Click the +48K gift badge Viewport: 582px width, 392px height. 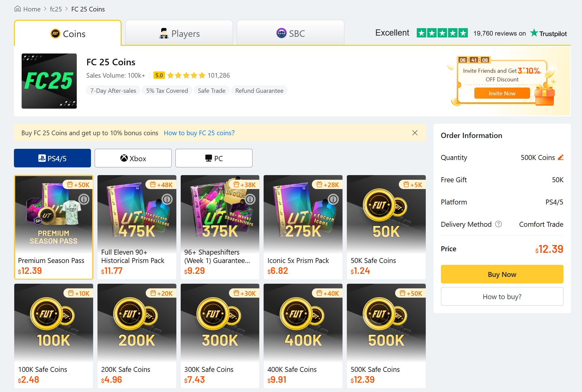(x=161, y=185)
